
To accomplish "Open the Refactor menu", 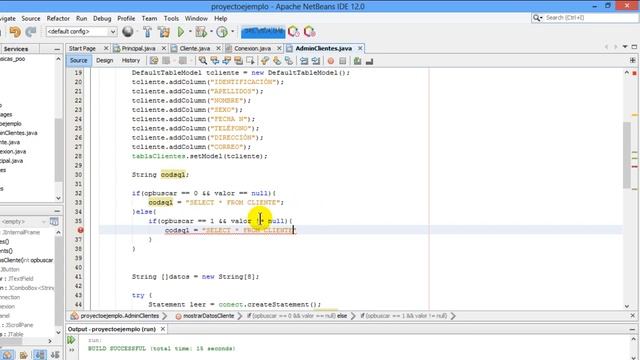I will 58,18.
